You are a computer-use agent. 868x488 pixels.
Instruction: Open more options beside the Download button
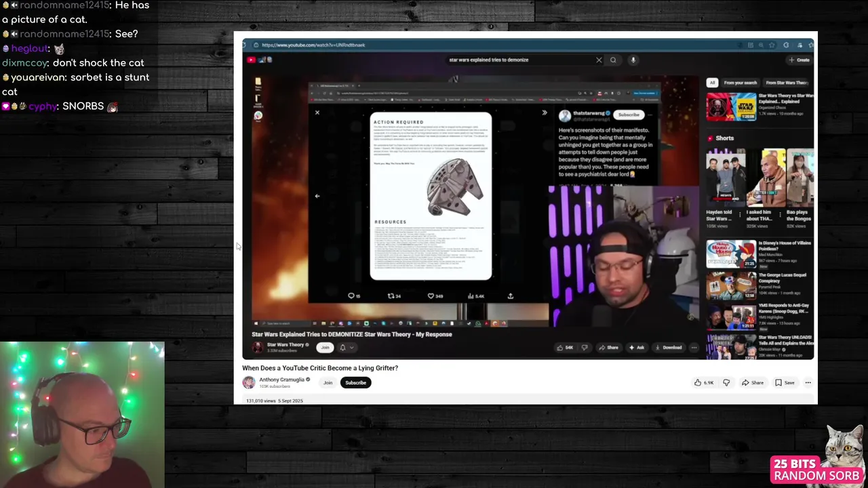pos(693,348)
